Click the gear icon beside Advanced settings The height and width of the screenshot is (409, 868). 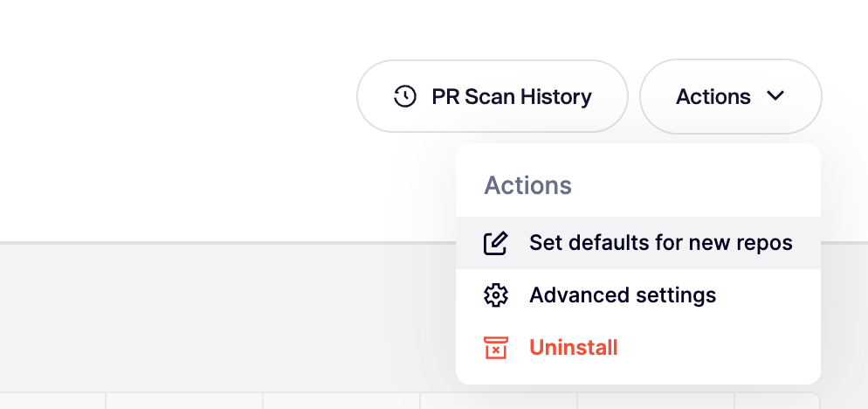coord(495,295)
